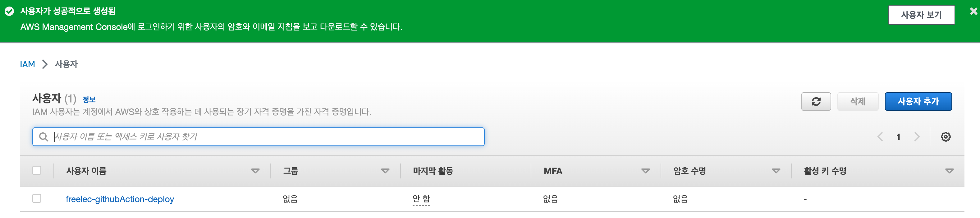Click the breadcrumb separator chevron
The width and height of the screenshot is (980, 218).
[x=45, y=64]
